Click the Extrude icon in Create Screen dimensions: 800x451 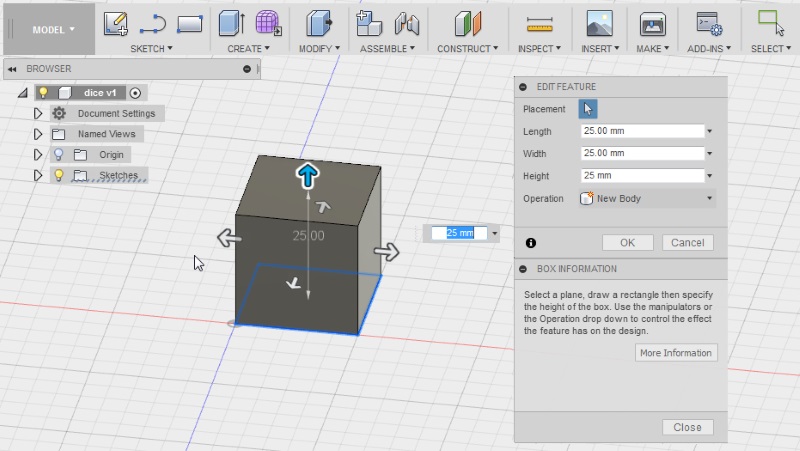[232, 23]
